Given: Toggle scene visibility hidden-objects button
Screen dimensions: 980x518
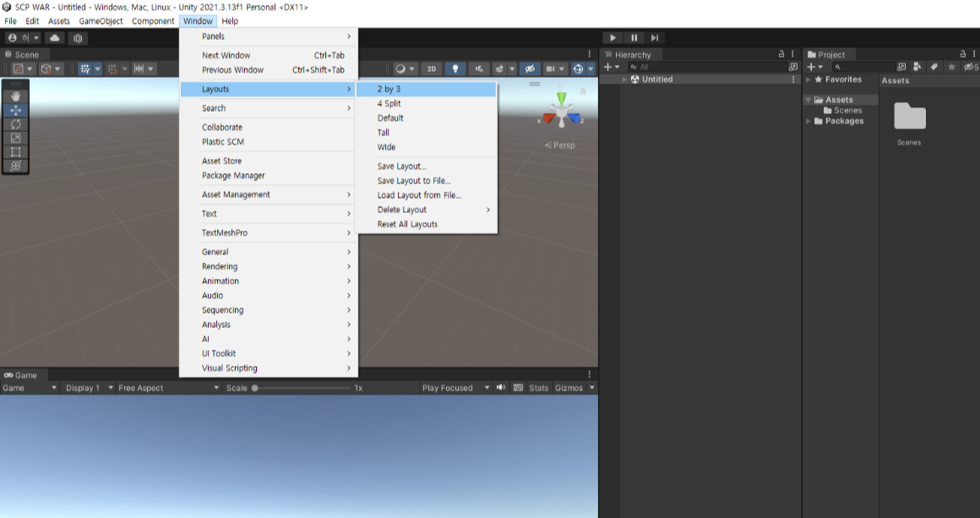Looking at the screenshot, I should click(x=530, y=68).
